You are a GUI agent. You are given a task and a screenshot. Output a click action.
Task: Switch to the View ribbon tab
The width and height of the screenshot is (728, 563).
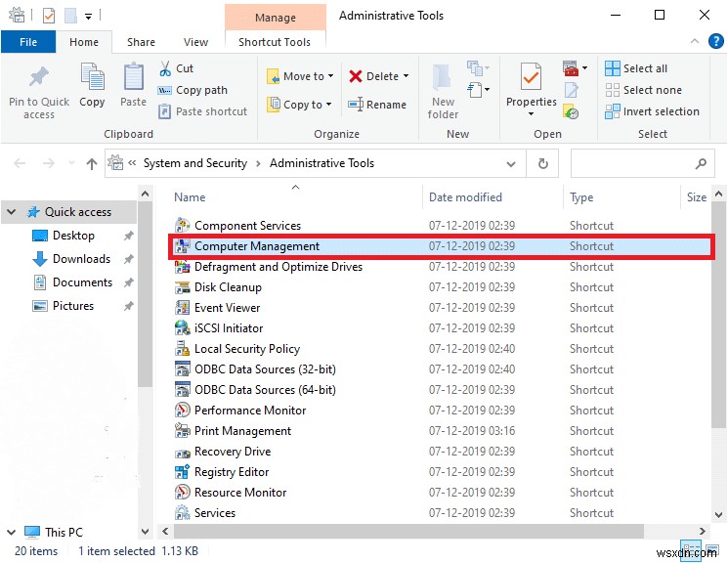pos(196,42)
